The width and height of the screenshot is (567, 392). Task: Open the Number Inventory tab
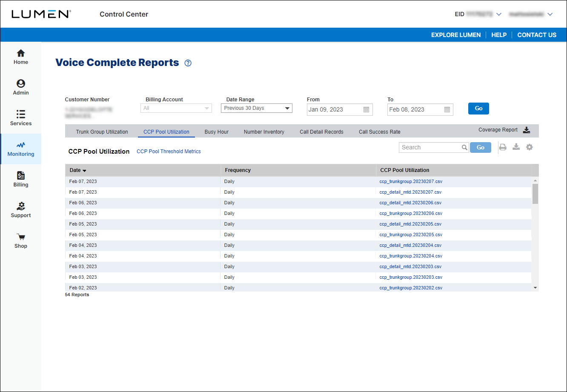[x=264, y=132]
